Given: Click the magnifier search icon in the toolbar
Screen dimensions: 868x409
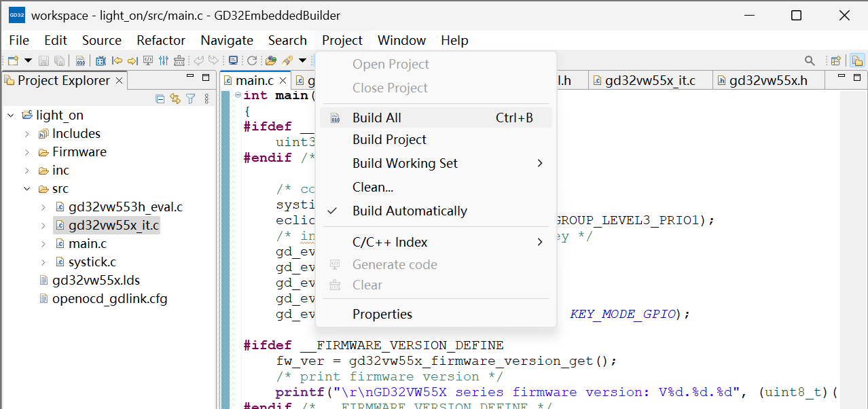Looking at the screenshot, I should (x=810, y=60).
